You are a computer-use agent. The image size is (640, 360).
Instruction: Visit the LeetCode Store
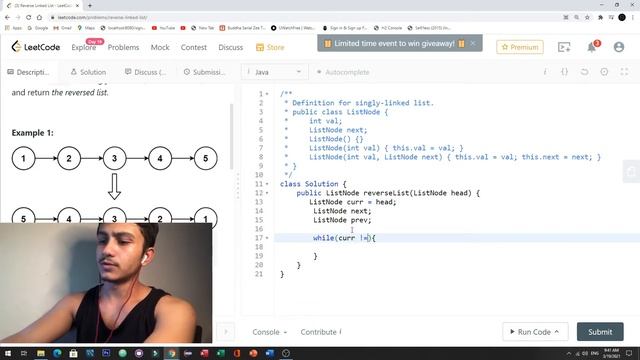(x=270, y=47)
